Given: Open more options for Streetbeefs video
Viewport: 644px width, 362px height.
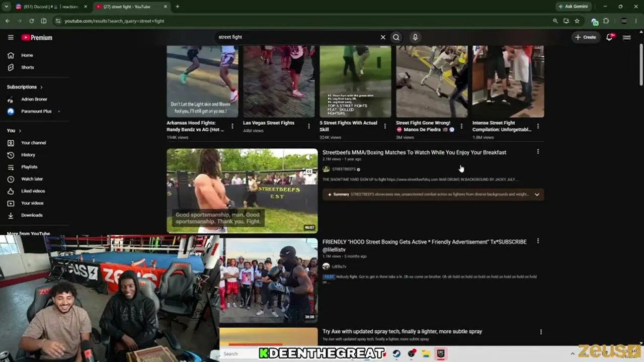Looking at the screenshot, I should tap(538, 151).
